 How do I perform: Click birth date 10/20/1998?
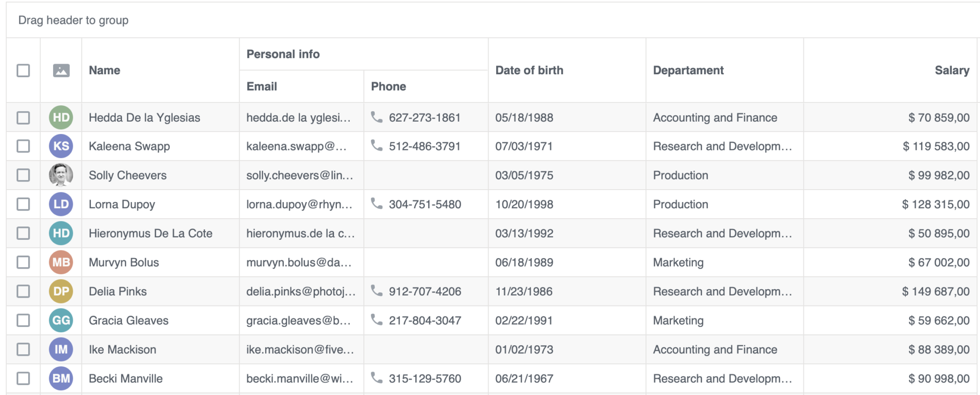point(524,204)
